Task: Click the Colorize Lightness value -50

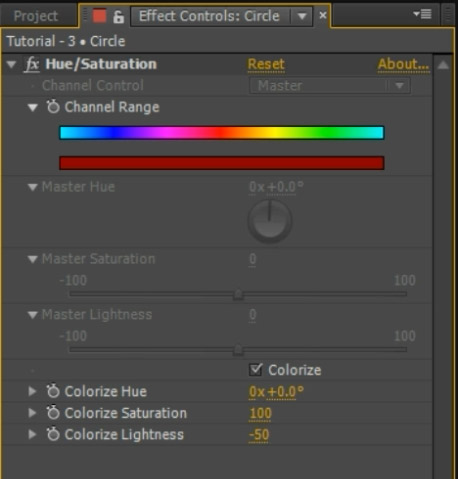Action: [x=259, y=435]
